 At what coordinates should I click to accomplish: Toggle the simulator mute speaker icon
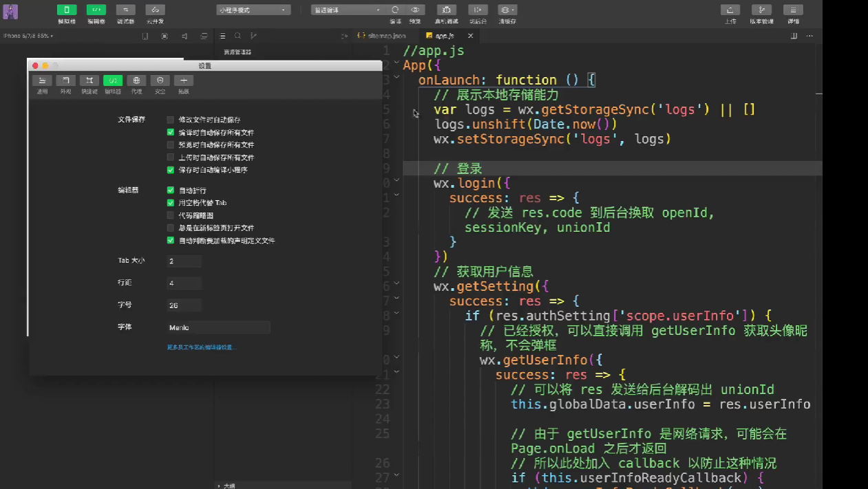point(184,36)
